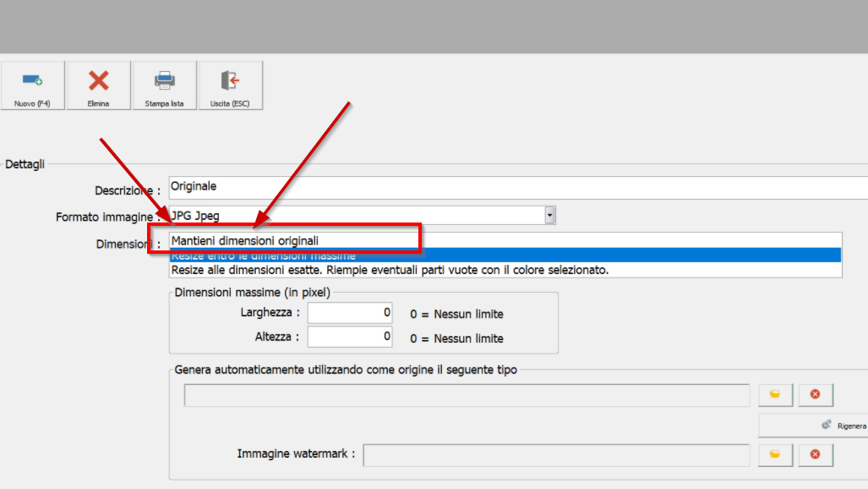Click the Descrizione field containing Originale
The image size is (868, 489).
click(518, 188)
